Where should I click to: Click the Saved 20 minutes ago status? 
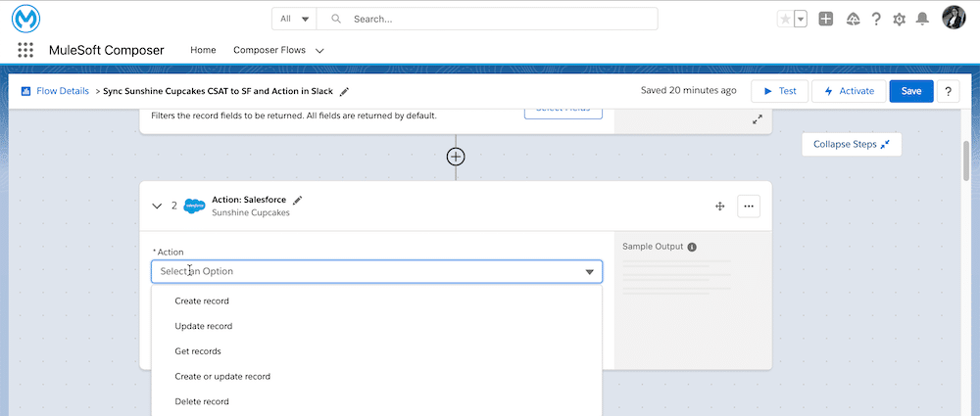(688, 91)
